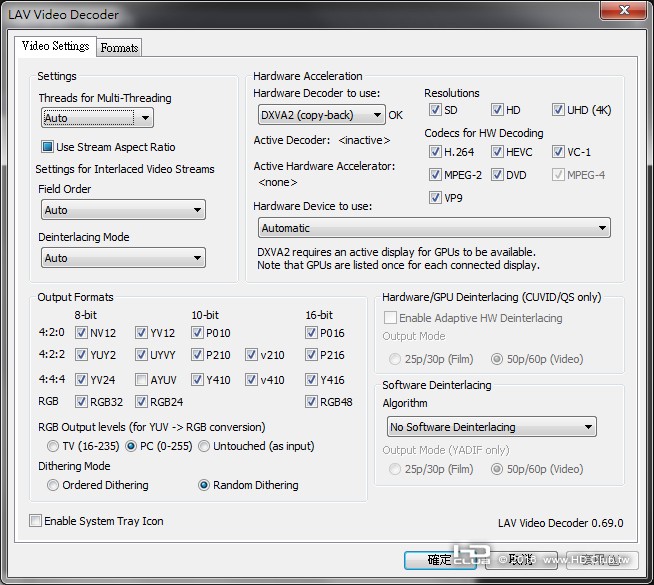Toggle Y410 output format checkbox

click(x=197, y=379)
